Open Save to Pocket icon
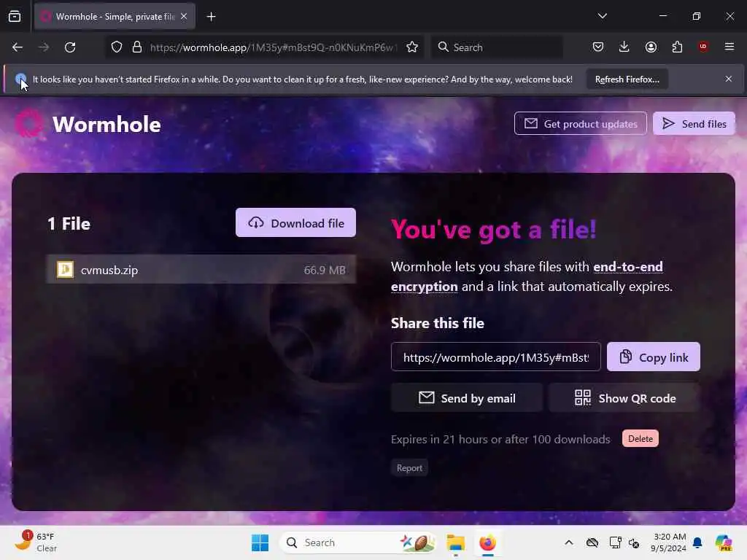 tap(598, 47)
